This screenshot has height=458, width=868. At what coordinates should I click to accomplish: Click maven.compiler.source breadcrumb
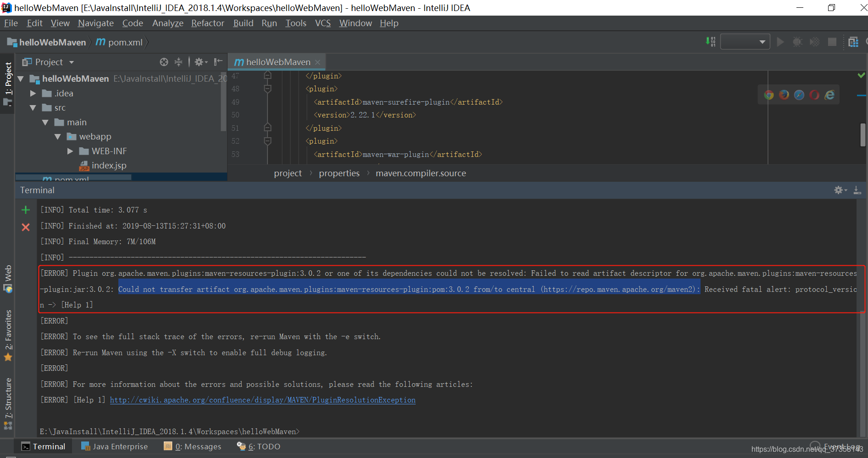point(421,173)
